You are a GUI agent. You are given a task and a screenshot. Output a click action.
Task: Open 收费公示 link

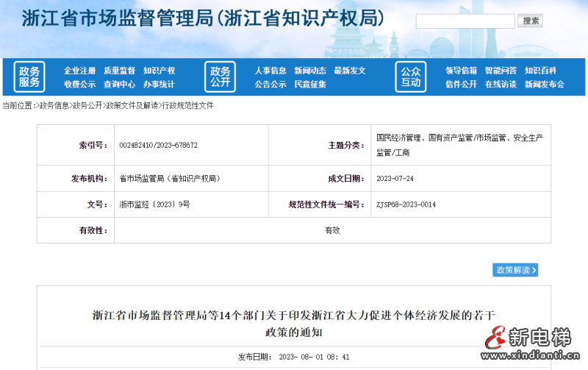click(x=79, y=84)
